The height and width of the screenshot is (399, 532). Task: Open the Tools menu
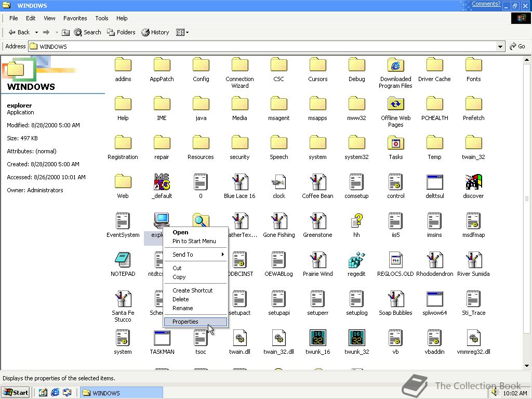coord(101,18)
